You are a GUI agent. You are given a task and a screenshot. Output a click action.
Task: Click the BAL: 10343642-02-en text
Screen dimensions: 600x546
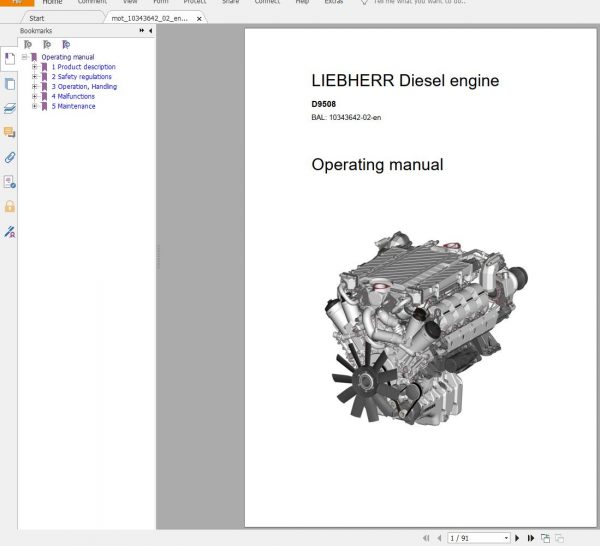coord(346,117)
